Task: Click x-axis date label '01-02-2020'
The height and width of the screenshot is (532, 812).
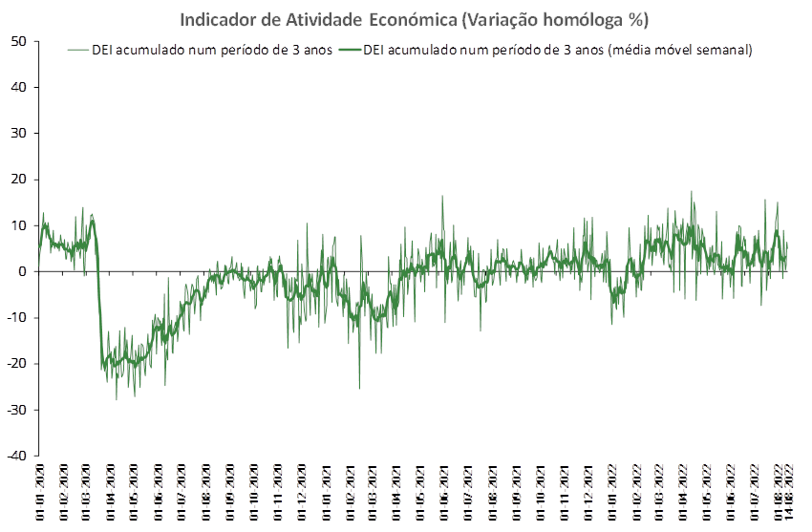Action: [x=63, y=492]
